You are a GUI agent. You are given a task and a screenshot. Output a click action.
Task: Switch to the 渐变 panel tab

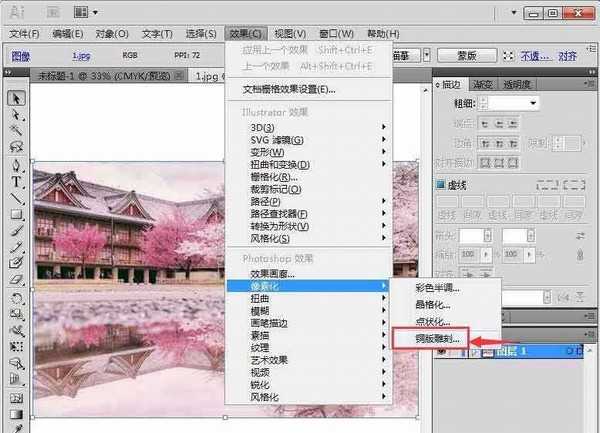482,85
